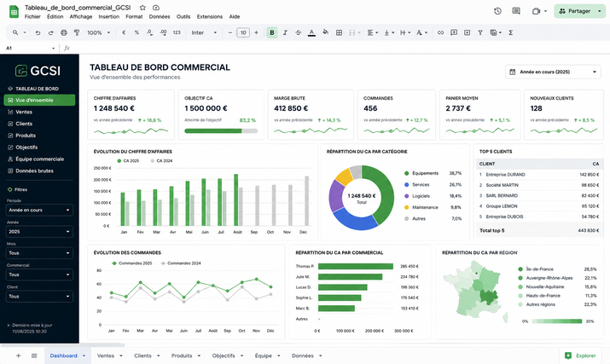Image resolution: width=610 pixels, height=364 pixels.
Task: Open the Inter font dropdown
Action: [204, 32]
